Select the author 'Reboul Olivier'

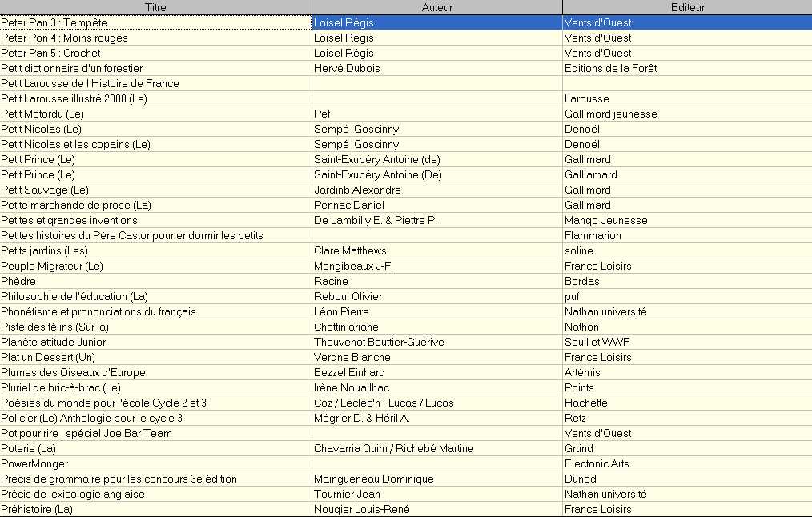coord(348,297)
